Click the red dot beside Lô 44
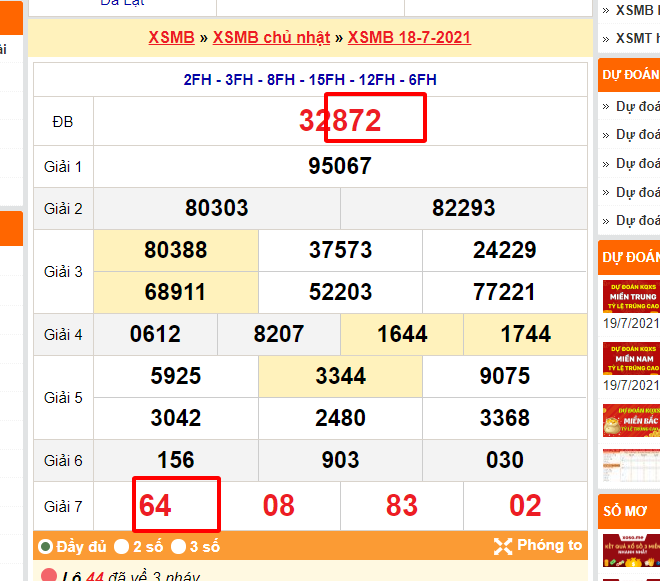Screen dimensions: 660x581 coord(48,576)
